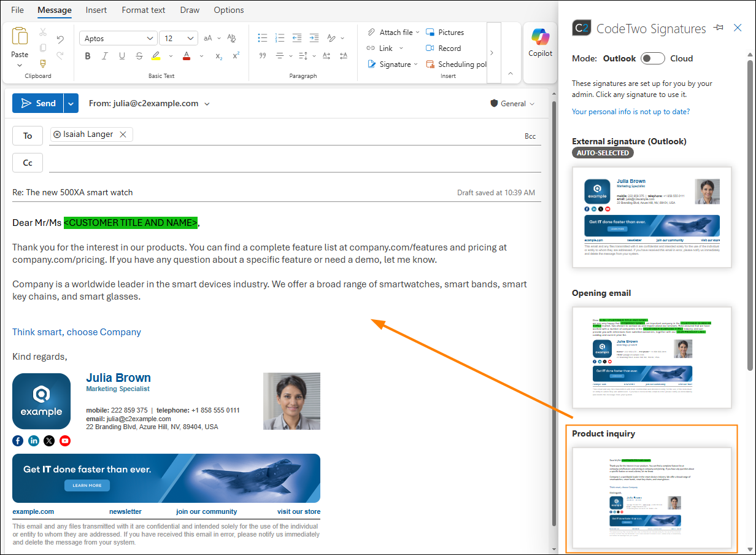Close the CodeTwo Signatures pane
The image size is (756, 555).
tap(738, 28)
